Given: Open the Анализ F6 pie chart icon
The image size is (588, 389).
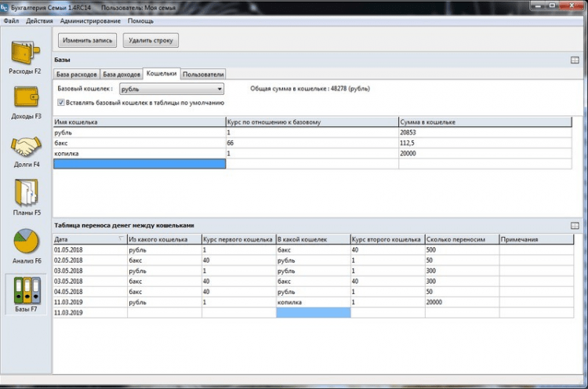Looking at the screenshot, I should click(26, 242).
